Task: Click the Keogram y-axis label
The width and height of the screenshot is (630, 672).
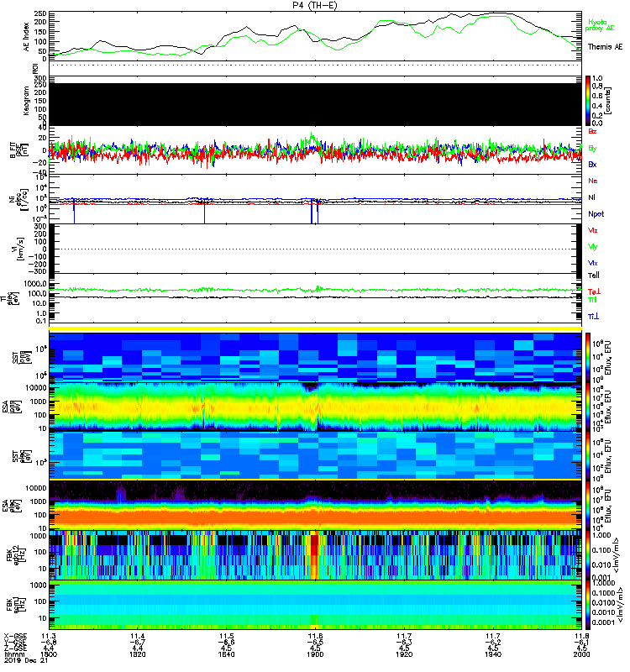Action: tap(27, 101)
